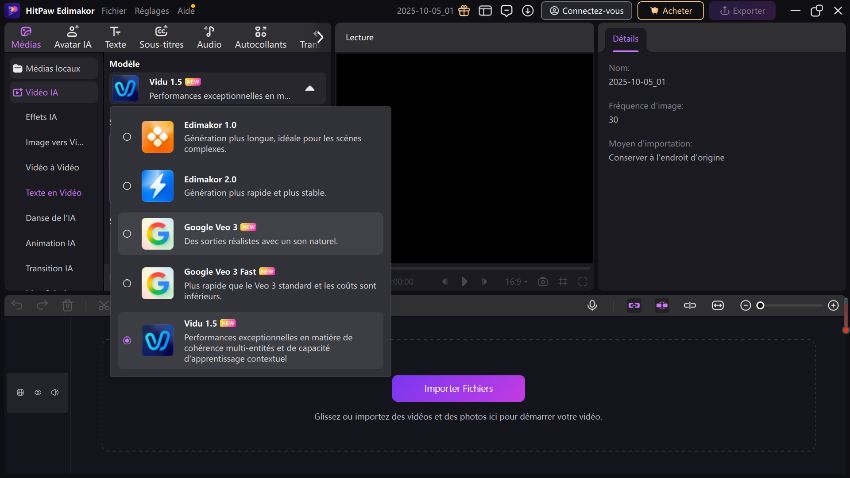The image size is (850, 478).
Task: Click the Exporter button
Action: [742, 11]
